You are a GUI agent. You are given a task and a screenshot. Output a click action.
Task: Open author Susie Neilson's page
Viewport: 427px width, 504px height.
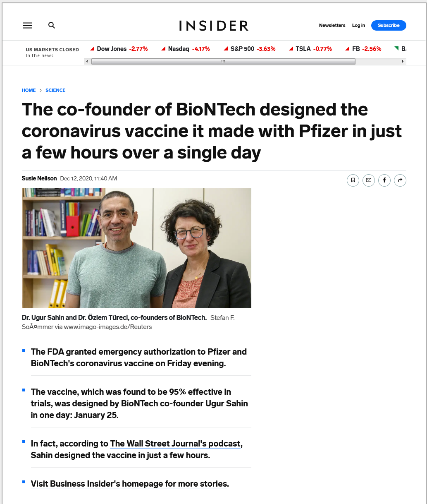pos(39,178)
